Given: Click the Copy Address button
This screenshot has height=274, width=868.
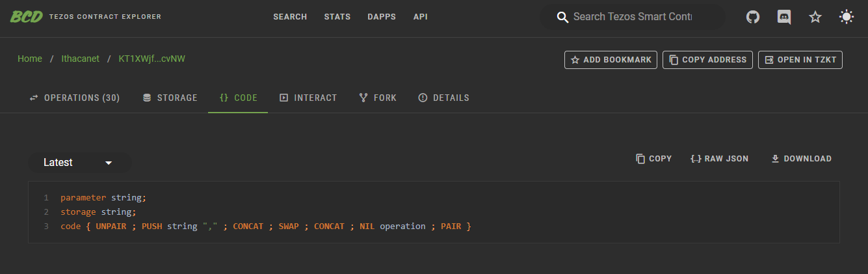Looking at the screenshot, I should (x=707, y=60).
